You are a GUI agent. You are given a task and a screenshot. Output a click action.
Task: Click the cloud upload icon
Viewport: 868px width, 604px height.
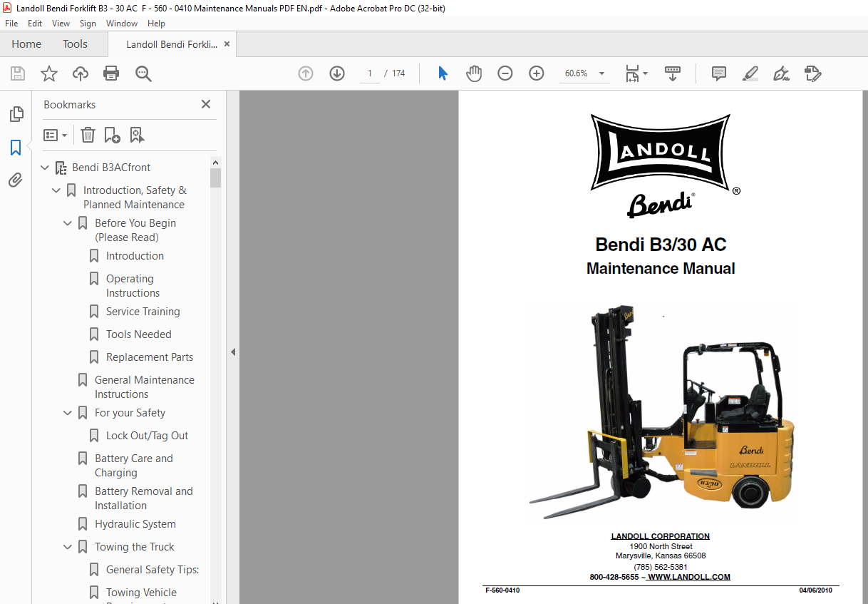[81, 73]
